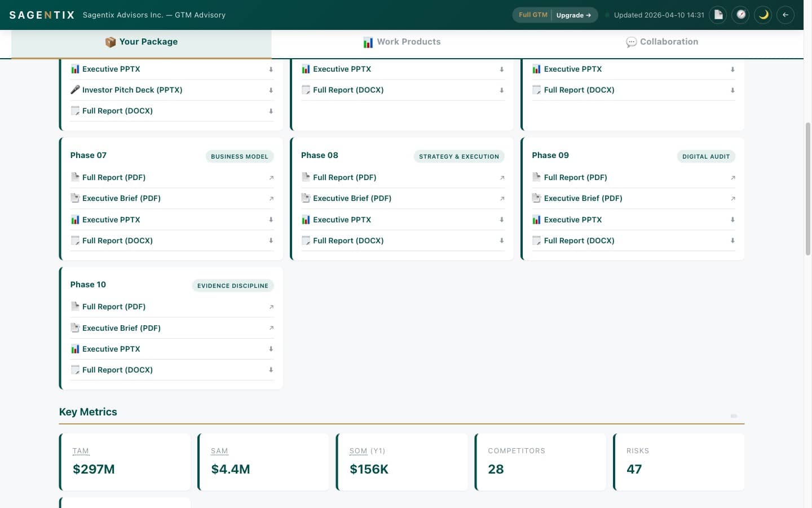Open Phase 07 Executive Brief (PDF) arrow icon
812x508 pixels.
[x=271, y=199]
